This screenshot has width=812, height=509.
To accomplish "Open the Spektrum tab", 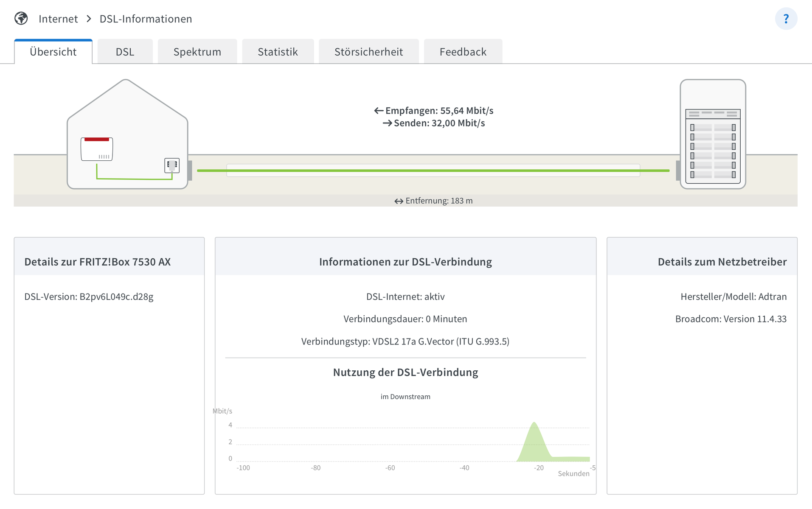I will click(197, 52).
